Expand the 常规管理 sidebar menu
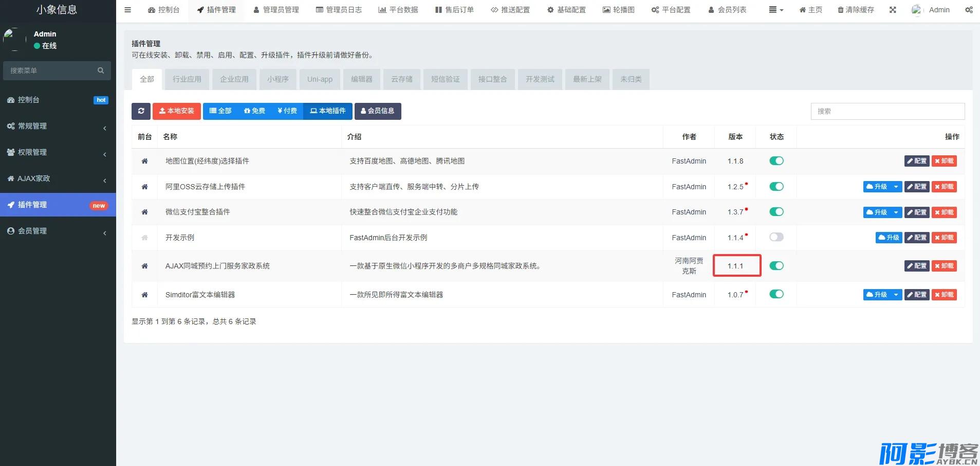 pyautogui.click(x=58, y=126)
